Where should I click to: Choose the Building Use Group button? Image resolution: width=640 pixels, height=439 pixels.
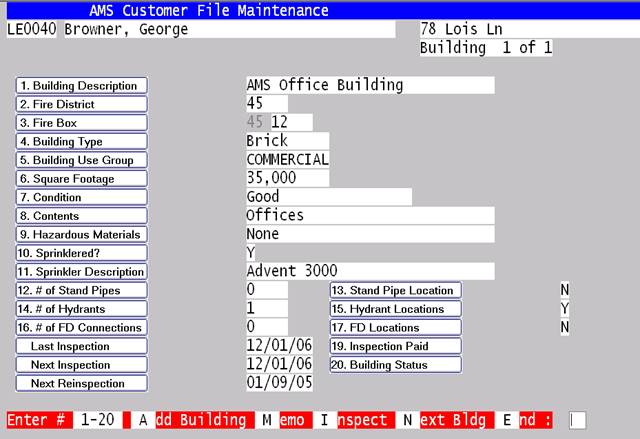(x=82, y=160)
